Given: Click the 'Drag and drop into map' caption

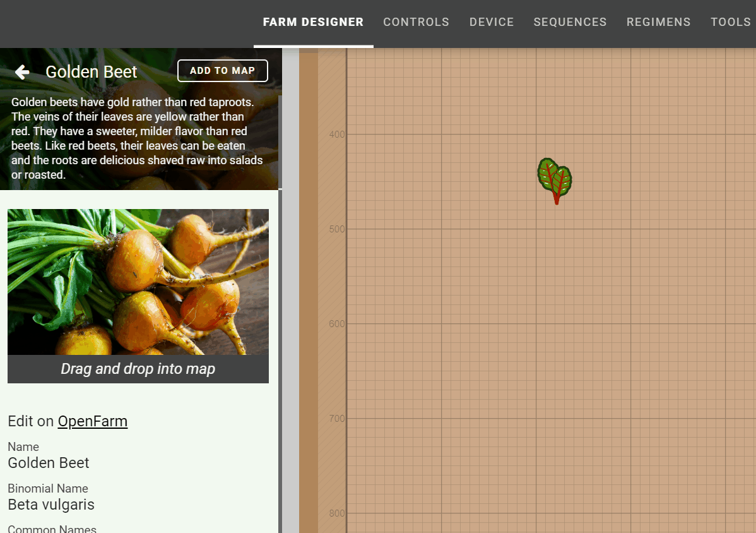Looking at the screenshot, I should (138, 369).
